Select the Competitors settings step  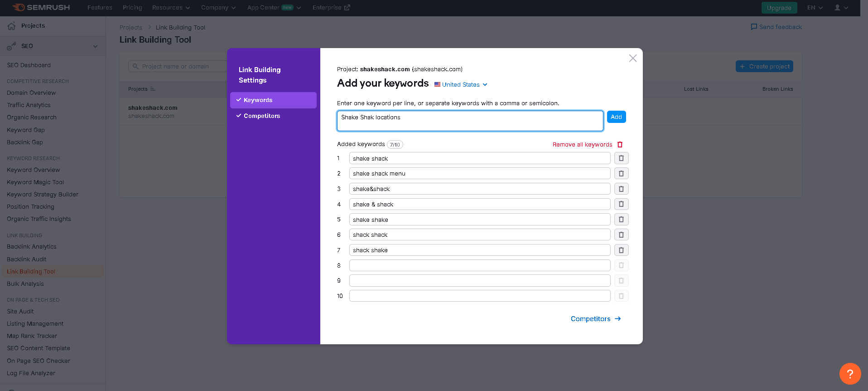point(273,116)
